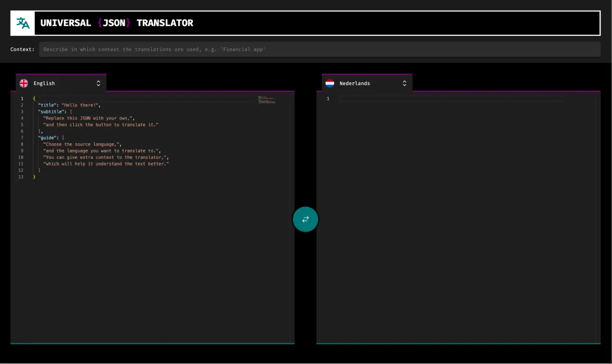Click the "subtitle" key on line 3
This screenshot has width=612, height=364.
[x=51, y=112]
